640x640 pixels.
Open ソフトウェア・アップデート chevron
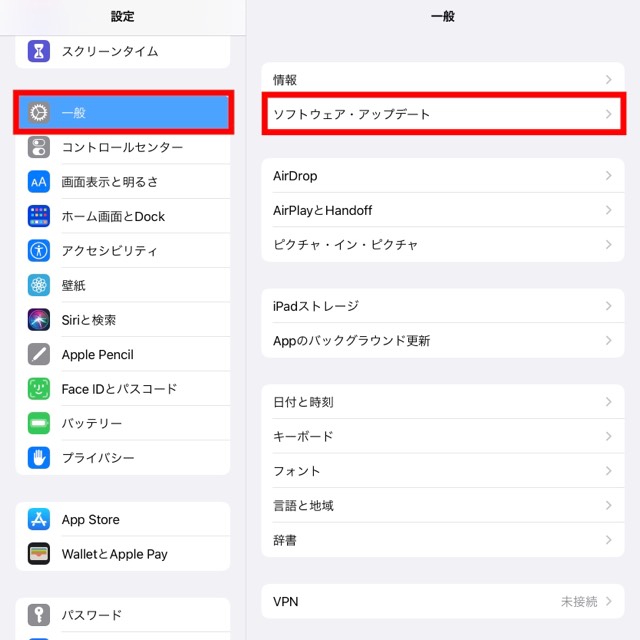click(609, 114)
